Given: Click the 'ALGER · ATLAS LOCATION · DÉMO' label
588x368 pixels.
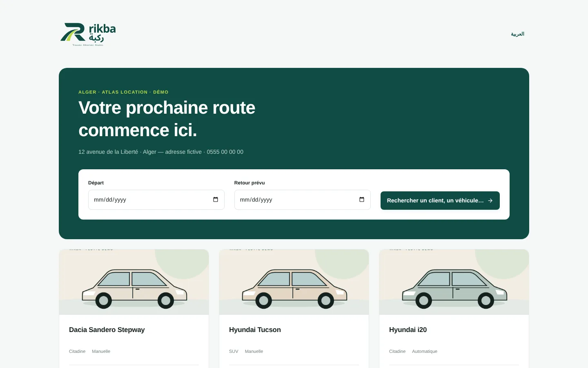Looking at the screenshot, I should coord(123,92).
